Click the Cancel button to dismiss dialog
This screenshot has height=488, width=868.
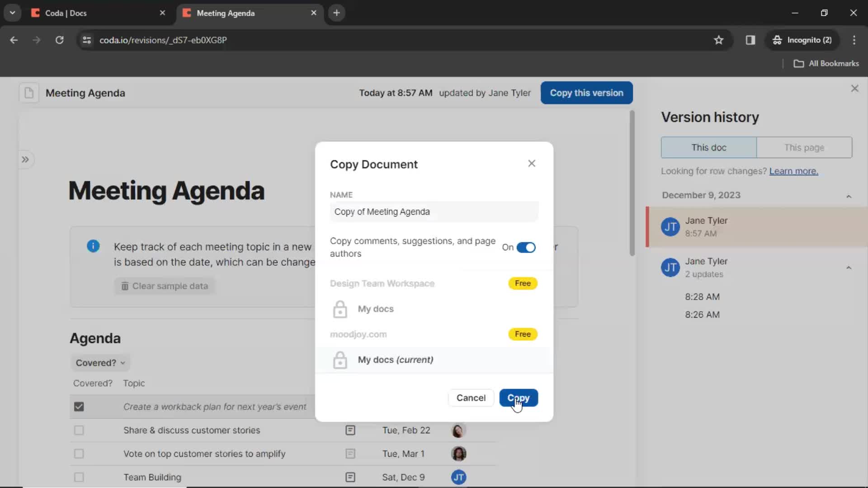pyautogui.click(x=472, y=398)
